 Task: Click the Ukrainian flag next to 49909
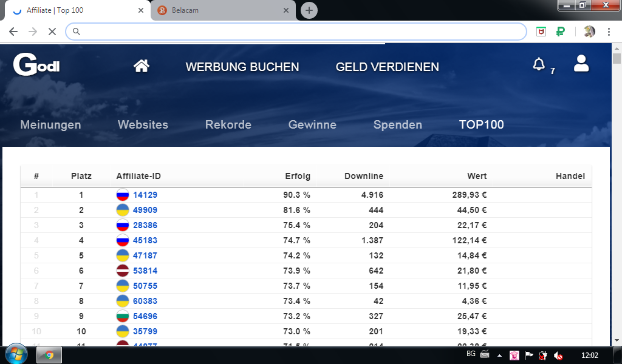pyautogui.click(x=123, y=210)
